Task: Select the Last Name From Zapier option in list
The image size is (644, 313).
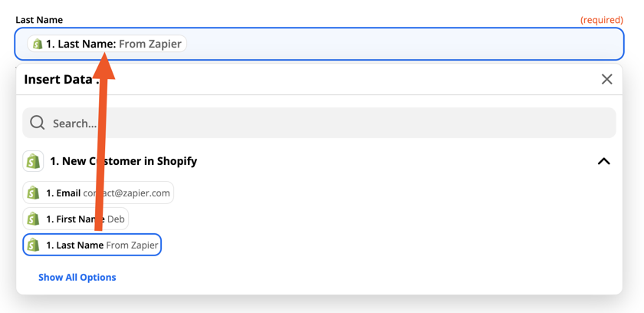Action: click(92, 245)
